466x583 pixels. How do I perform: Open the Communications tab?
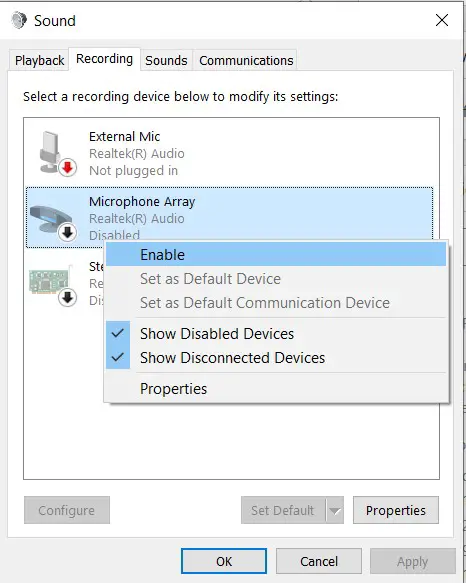coord(246,60)
